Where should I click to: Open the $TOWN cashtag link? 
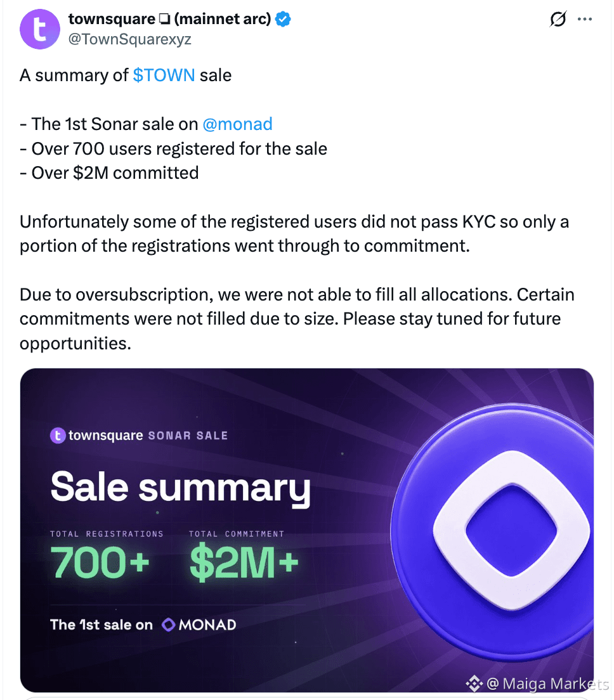click(x=164, y=75)
